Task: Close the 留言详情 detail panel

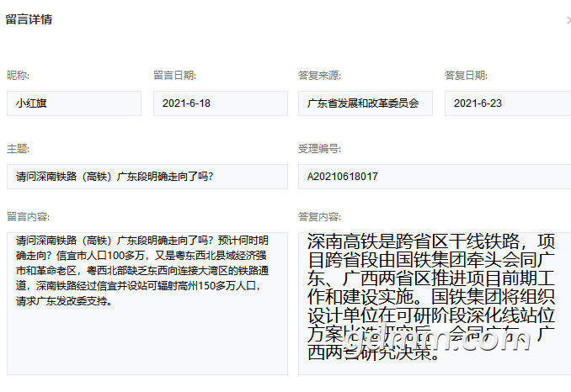Action: point(568,20)
